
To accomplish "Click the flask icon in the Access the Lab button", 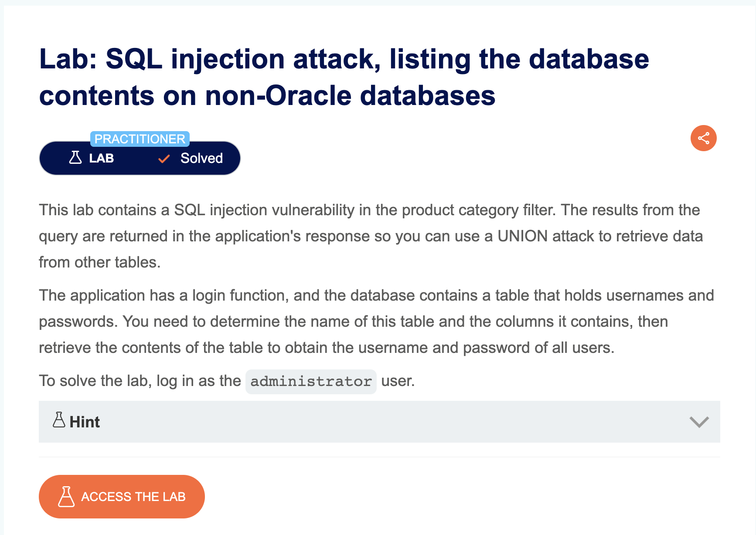I will (x=66, y=497).
